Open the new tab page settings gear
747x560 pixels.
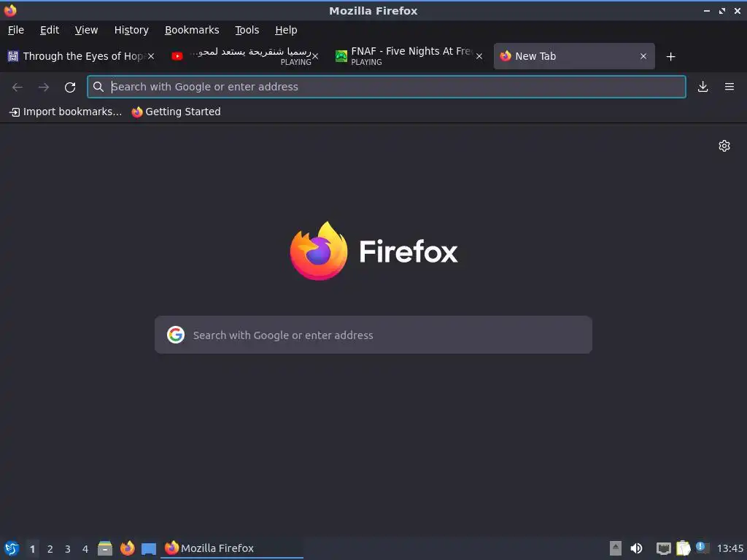pyautogui.click(x=724, y=146)
